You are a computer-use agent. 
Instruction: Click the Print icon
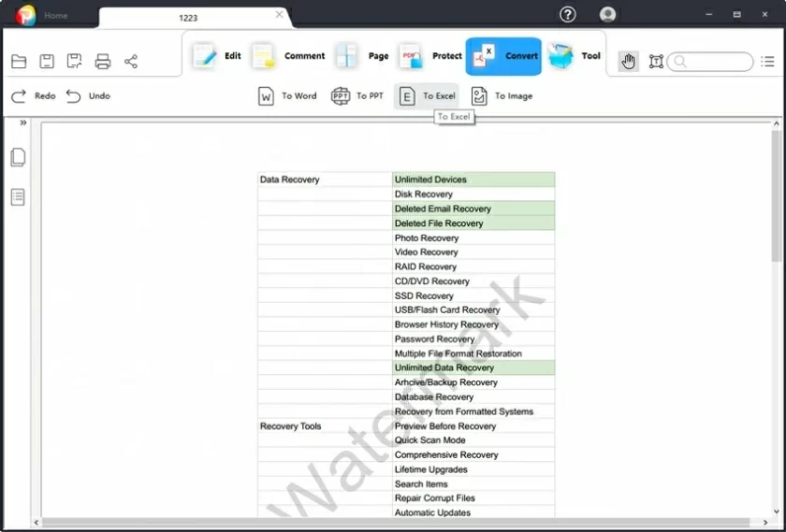103,61
